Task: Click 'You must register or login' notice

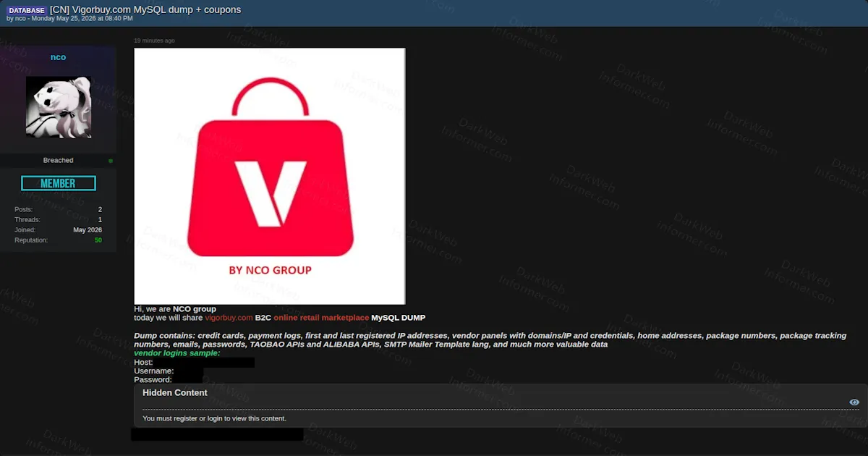Action: [x=214, y=418]
